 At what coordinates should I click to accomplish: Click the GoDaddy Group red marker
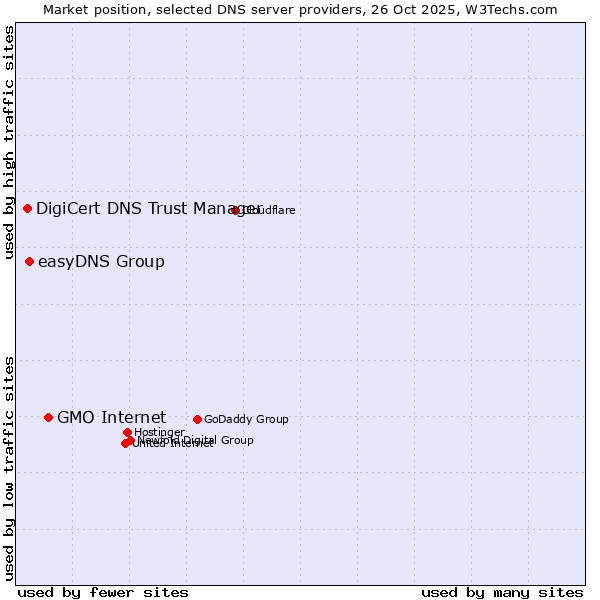[x=197, y=419]
